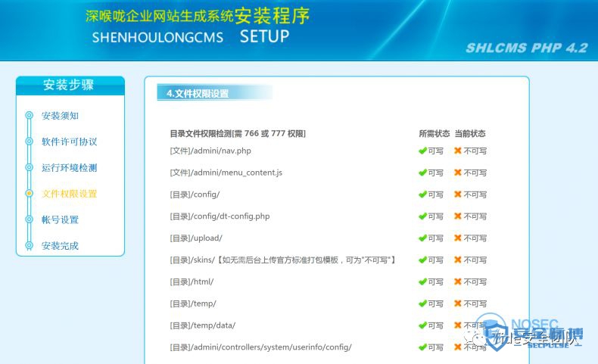
Task: Click the [文件]/admini/nav.php path text
Action: (210, 151)
